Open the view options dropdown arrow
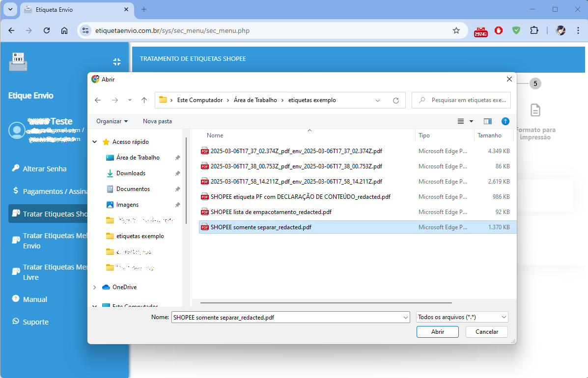Viewport: 588px width, 378px height. point(472,121)
